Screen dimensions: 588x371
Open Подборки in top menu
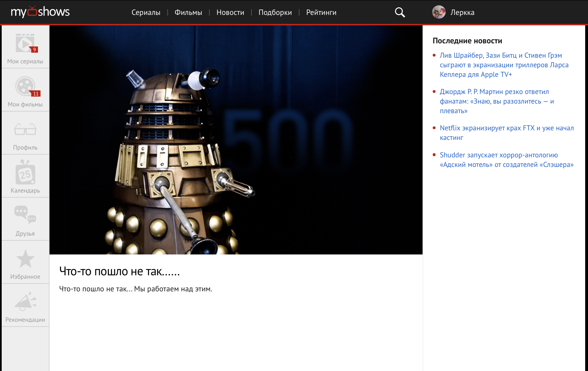pos(275,12)
